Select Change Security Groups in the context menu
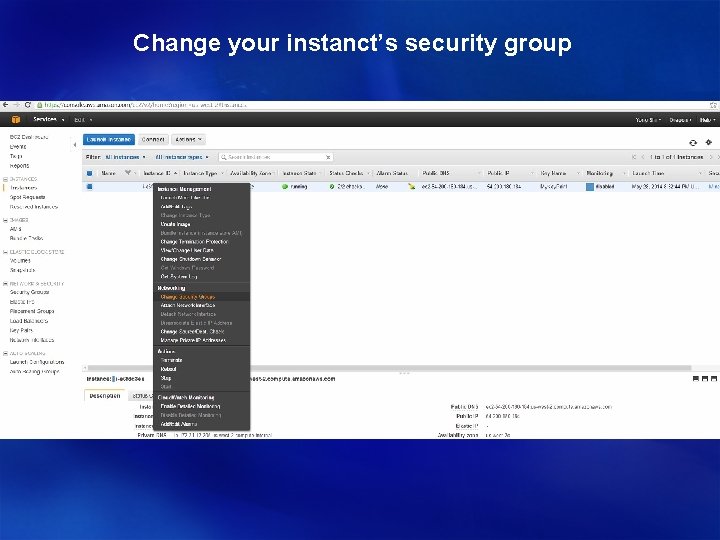 click(188, 297)
